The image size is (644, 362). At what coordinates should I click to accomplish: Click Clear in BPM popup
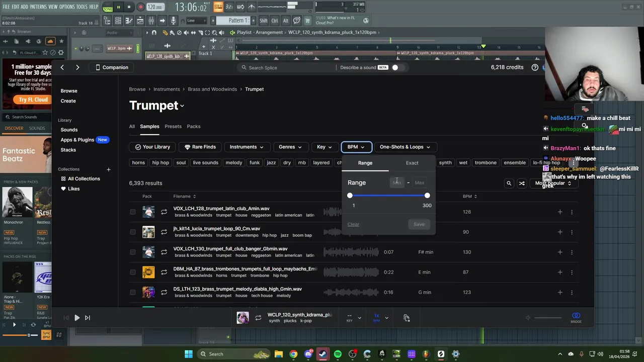click(353, 224)
